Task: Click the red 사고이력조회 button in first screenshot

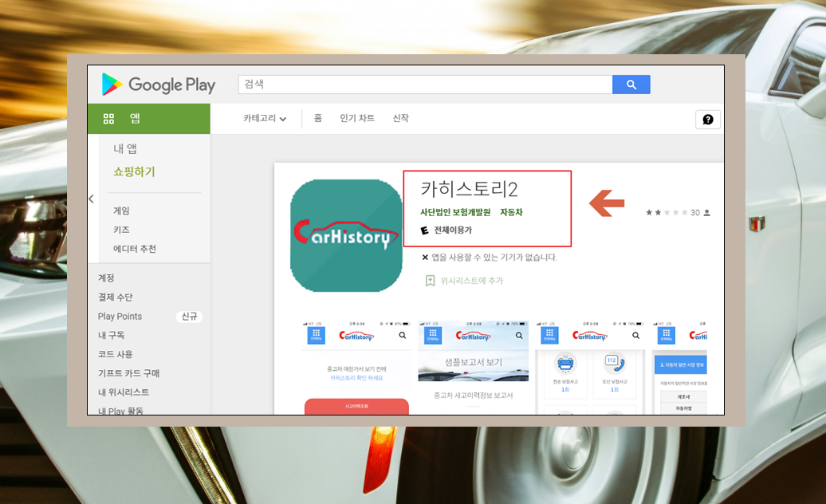Action: pyautogui.click(x=356, y=406)
